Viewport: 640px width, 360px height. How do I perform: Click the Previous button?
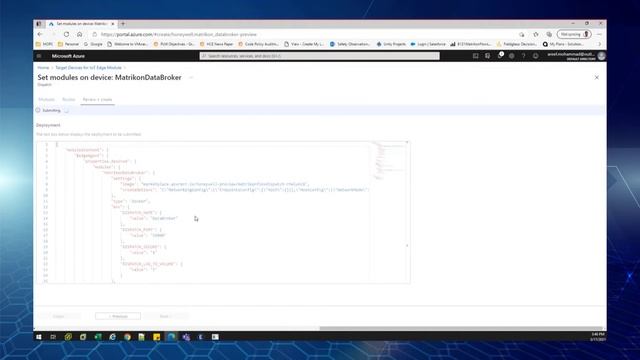click(x=118, y=316)
